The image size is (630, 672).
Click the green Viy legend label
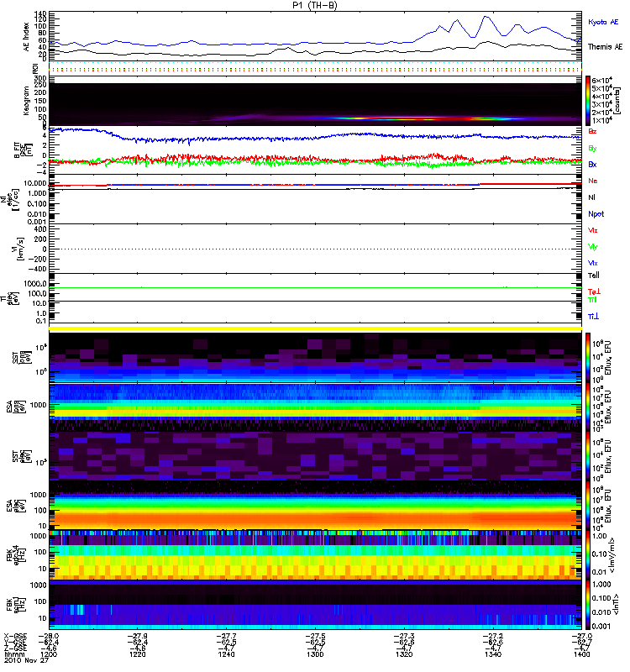[x=593, y=247]
